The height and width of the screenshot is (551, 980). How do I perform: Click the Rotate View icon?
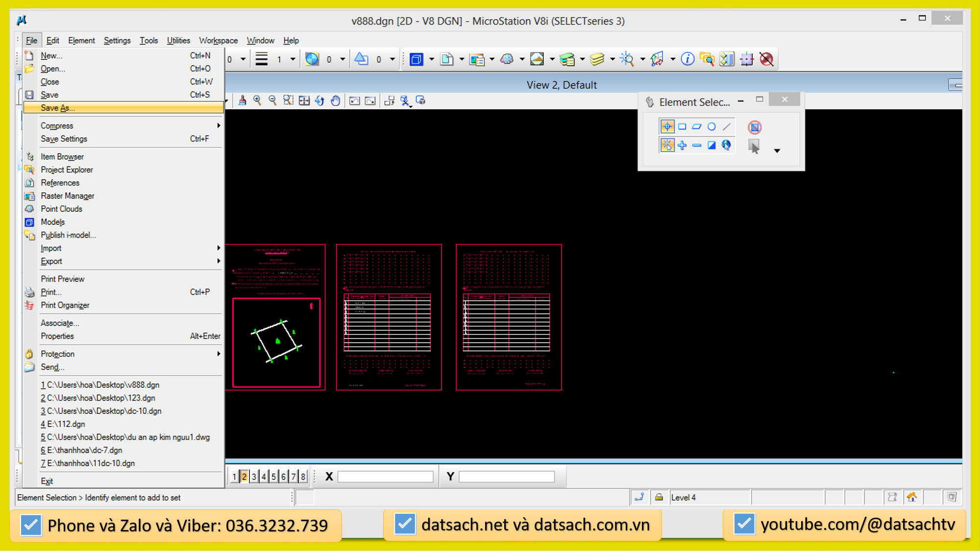pos(319,101)
